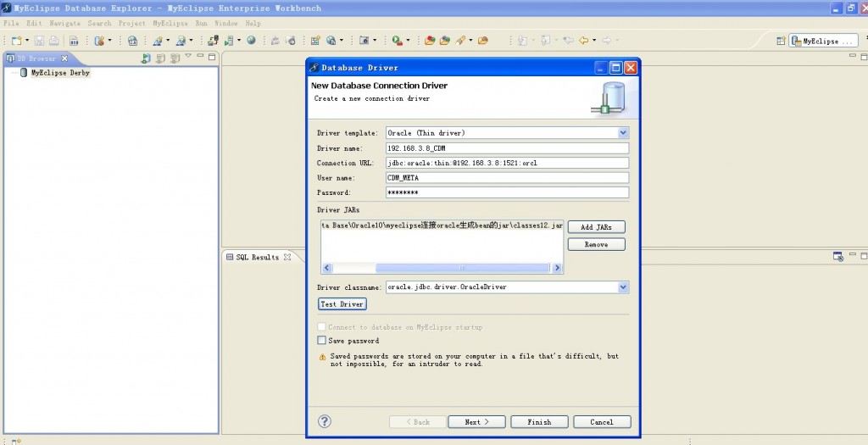This screenshot has height=445, width=868.
Task: Close the SQL Results tab X
Action: [287, 257]
